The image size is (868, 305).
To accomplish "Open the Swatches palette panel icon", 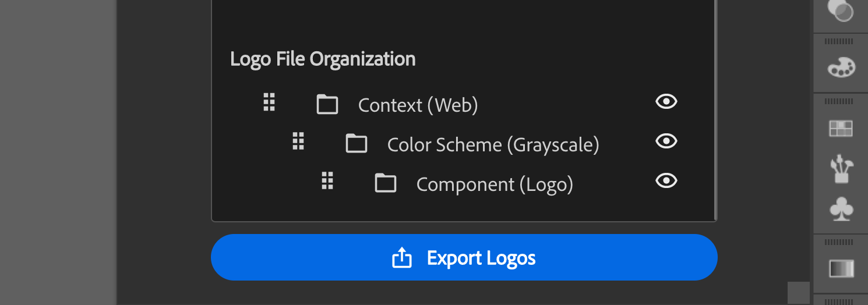I will (x=841, y=68).
